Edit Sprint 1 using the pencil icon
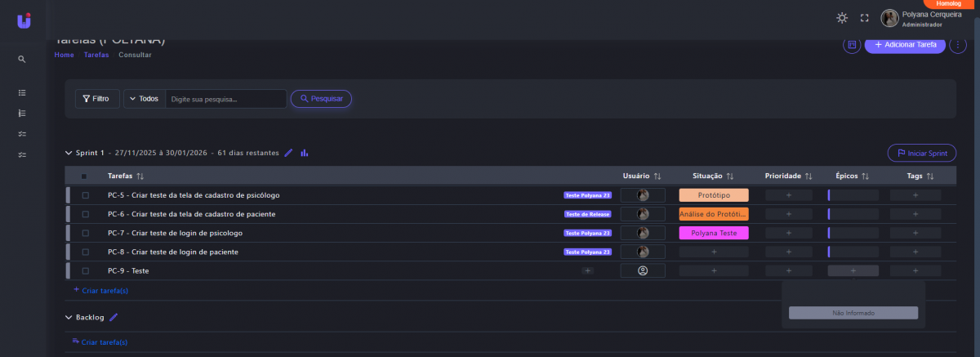 (x=288, y=153)
